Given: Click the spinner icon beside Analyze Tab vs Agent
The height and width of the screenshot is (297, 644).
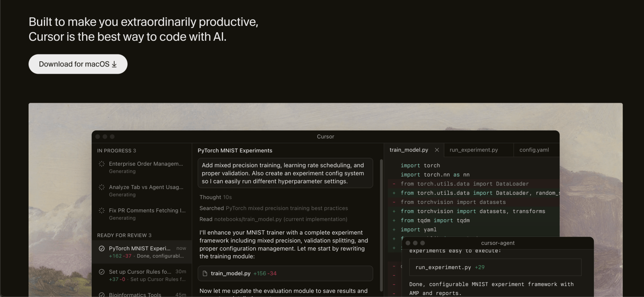Looking at the screenshot, I should click(102, 187).
